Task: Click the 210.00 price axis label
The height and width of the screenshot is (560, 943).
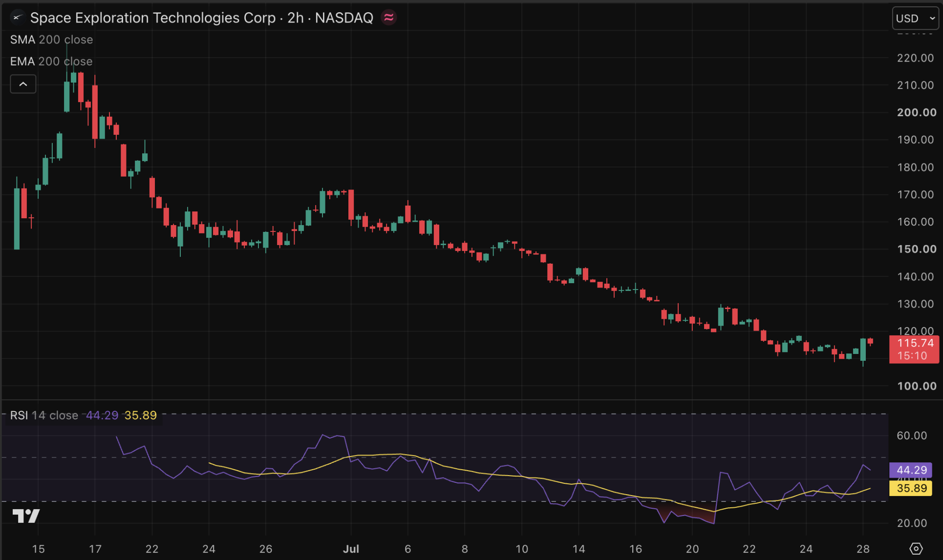Action: pos(915,85)
